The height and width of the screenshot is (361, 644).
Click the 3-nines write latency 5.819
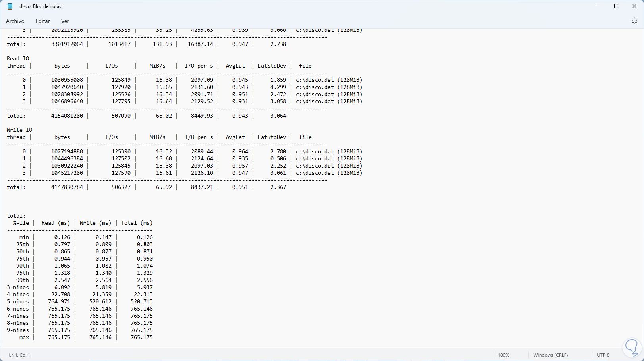[x=104, y=287]
